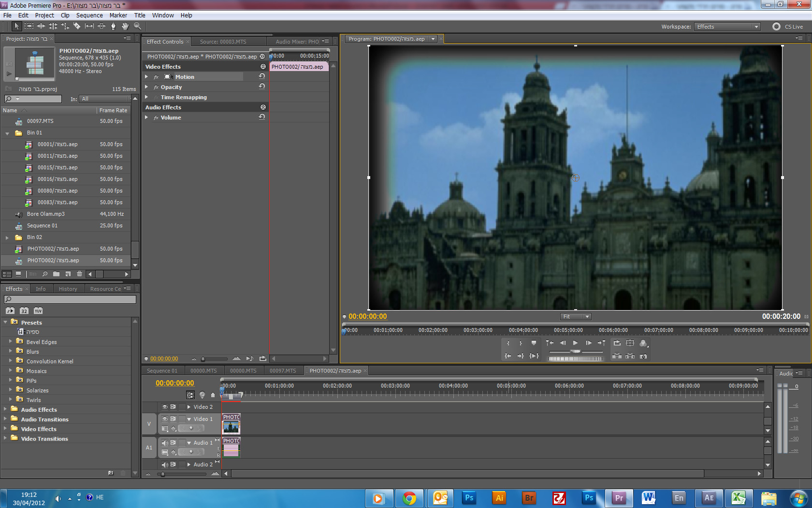Toggle Snap in the timeline
This screenshot has height=508, width=812.
pos(190,395)
